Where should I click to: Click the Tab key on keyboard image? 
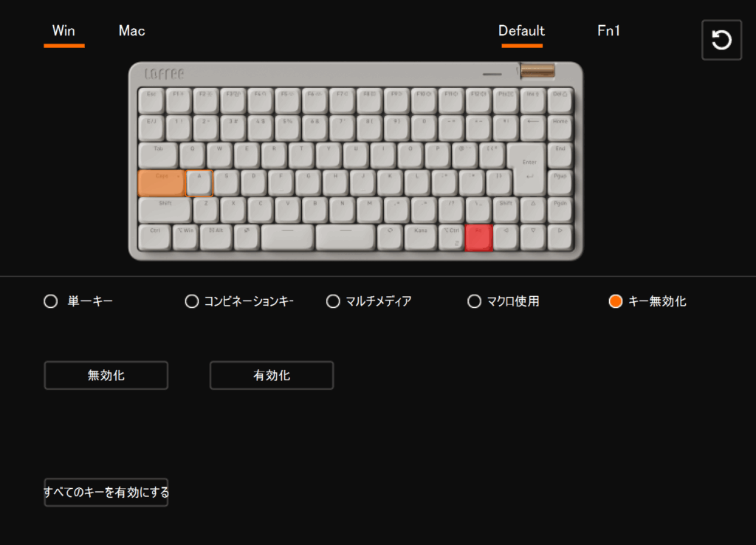click(158, 155)
